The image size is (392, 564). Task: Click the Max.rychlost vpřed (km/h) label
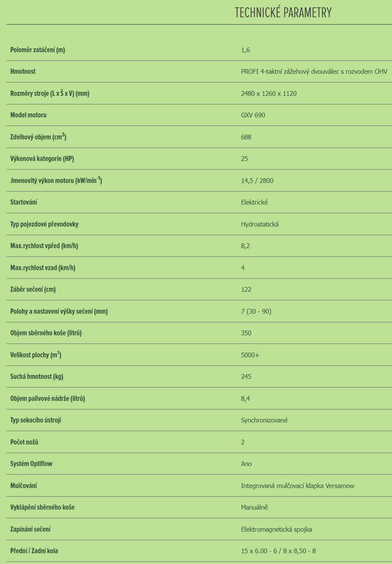tap(44, 246)
